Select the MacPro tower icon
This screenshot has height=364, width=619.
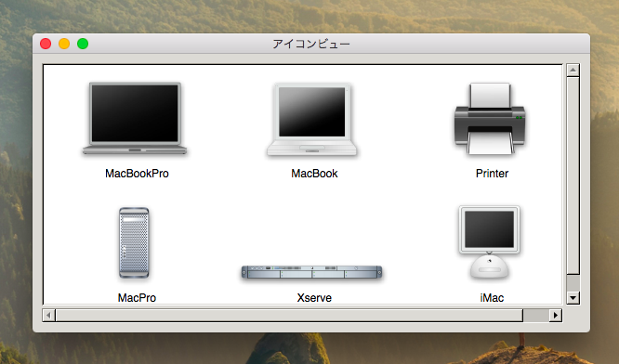coord(134,242)
